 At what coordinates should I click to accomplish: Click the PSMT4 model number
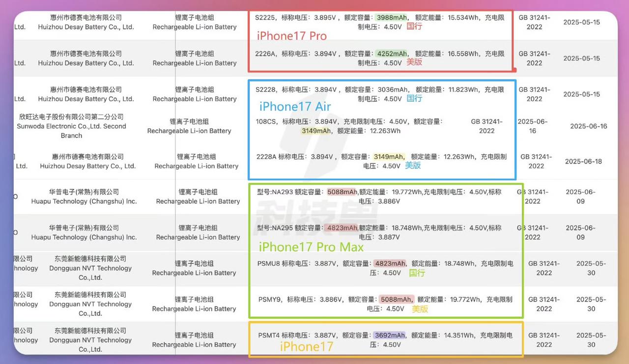tap(269, 335)
